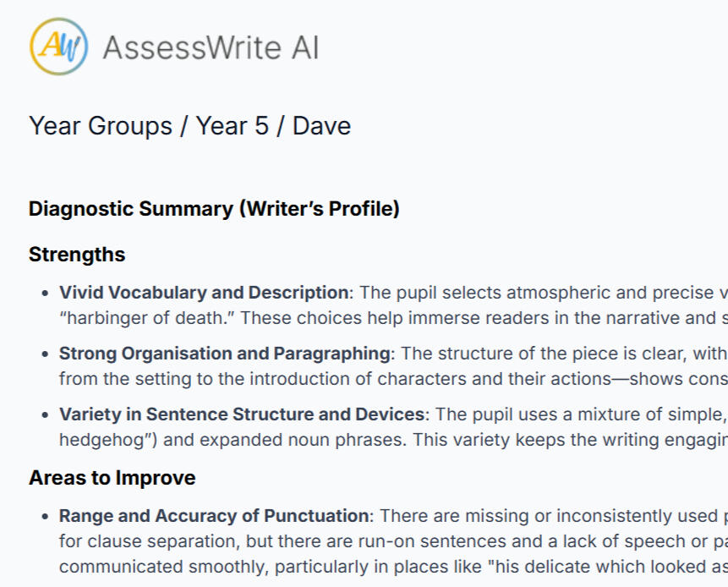Click the text "The pupil uses a mixture of simple"
This screenshot has width=728, height=587.
click(579, 414)
